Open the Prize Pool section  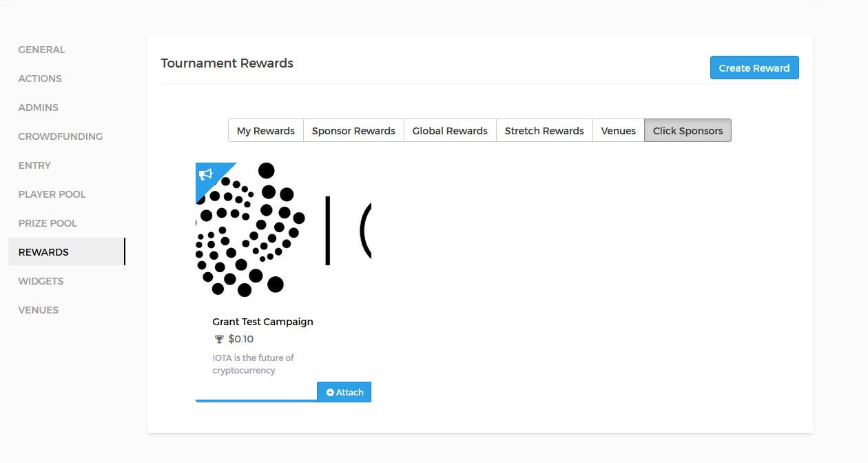tap(48, 223)
